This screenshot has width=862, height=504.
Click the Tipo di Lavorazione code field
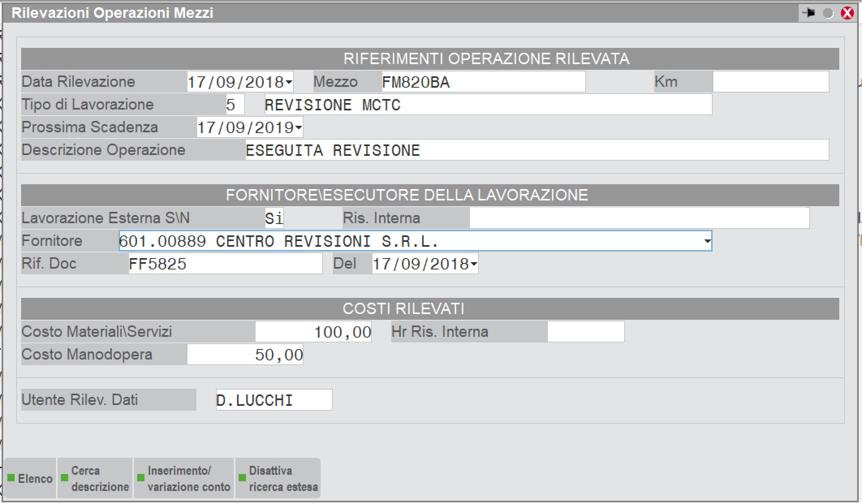[x=235, y=105]
